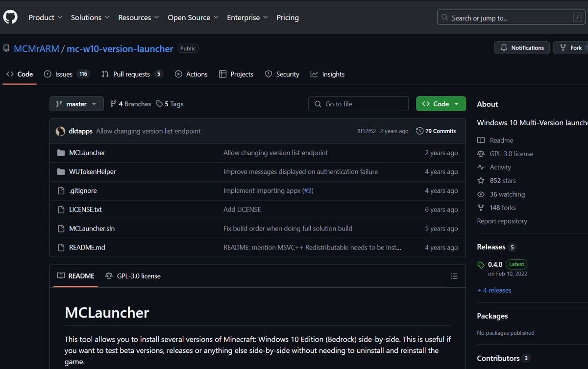Open the issue #3 link
This screenshot has height=369, width=588.
point(308,190)
